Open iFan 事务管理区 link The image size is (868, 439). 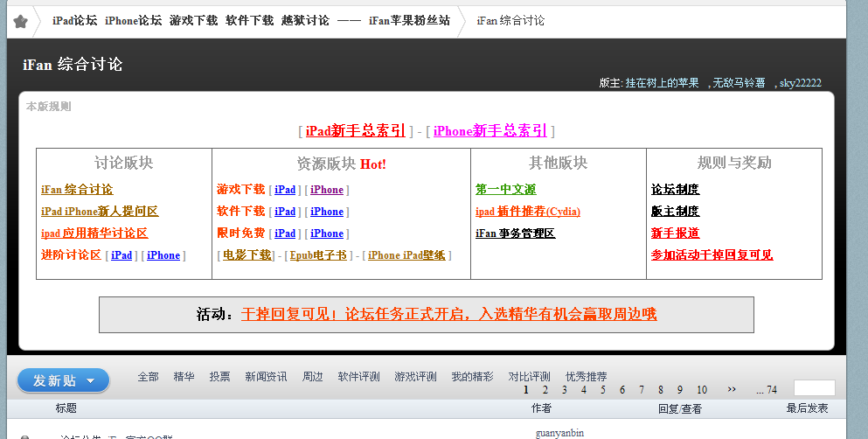click(516, 233)
